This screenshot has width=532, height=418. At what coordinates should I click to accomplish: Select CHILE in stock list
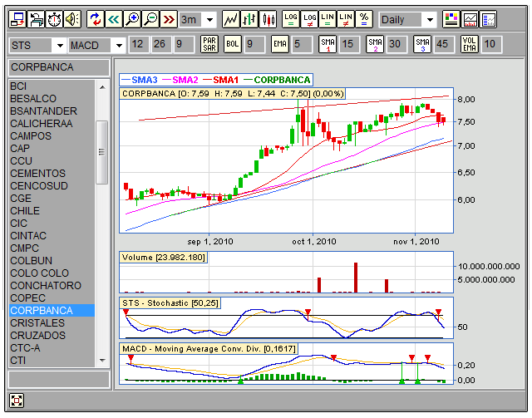pyautogui.click(x=52, y=211)
